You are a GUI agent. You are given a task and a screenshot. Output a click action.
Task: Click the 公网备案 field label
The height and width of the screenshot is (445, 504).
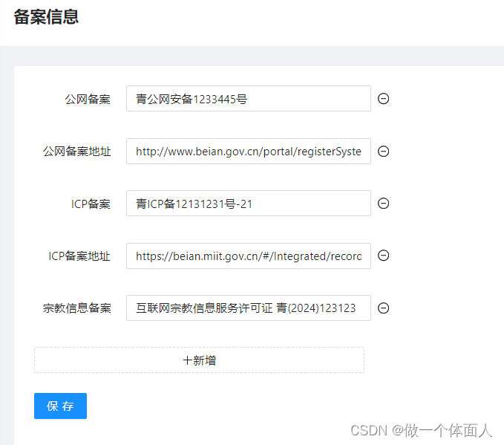pos(88,99)
